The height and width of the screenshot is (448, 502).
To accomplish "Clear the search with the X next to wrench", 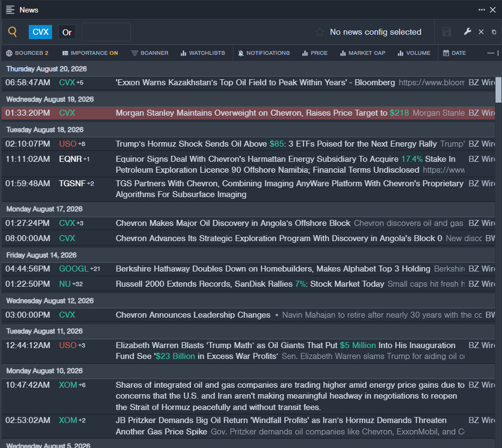I will point(481,32).
